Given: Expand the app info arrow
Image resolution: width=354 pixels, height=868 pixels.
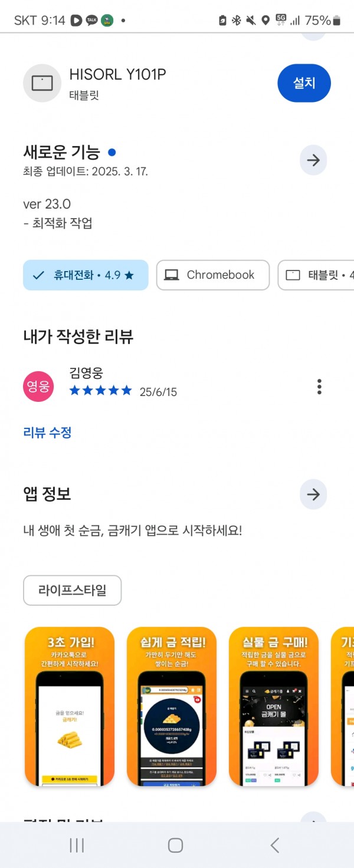Looking at the screenshot, I should 313,494.
